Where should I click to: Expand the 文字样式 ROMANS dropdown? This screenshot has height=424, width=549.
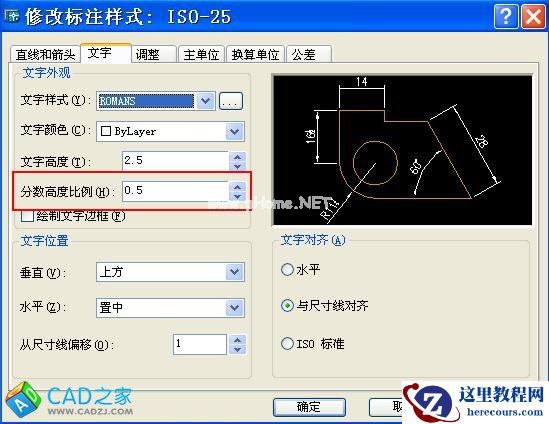(206, 101)
